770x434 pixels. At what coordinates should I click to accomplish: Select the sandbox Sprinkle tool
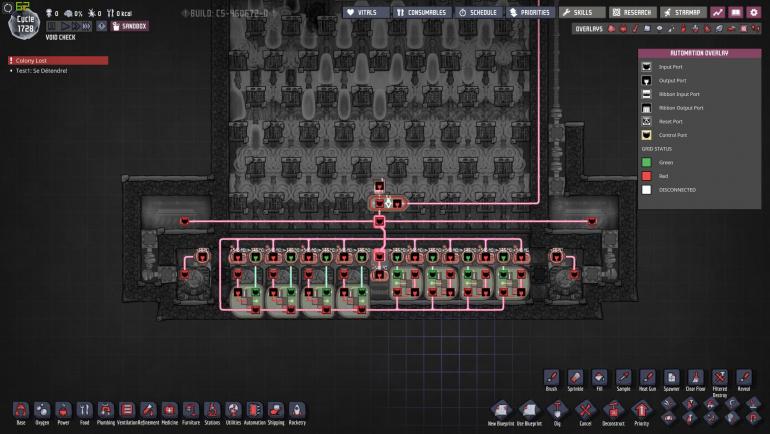coord(575,378)
